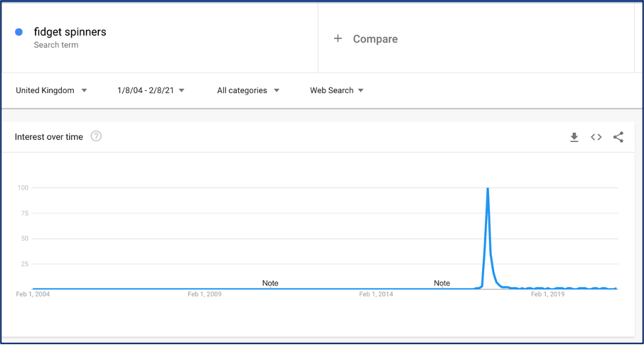Click the peak of the blue spike
The width and height of the screenshot is (644, 345).
pos(488,188)
